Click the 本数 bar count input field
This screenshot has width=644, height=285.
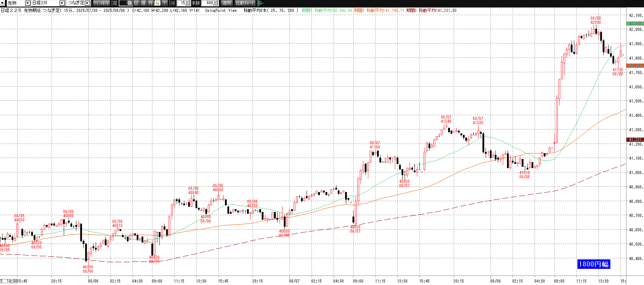207,3
